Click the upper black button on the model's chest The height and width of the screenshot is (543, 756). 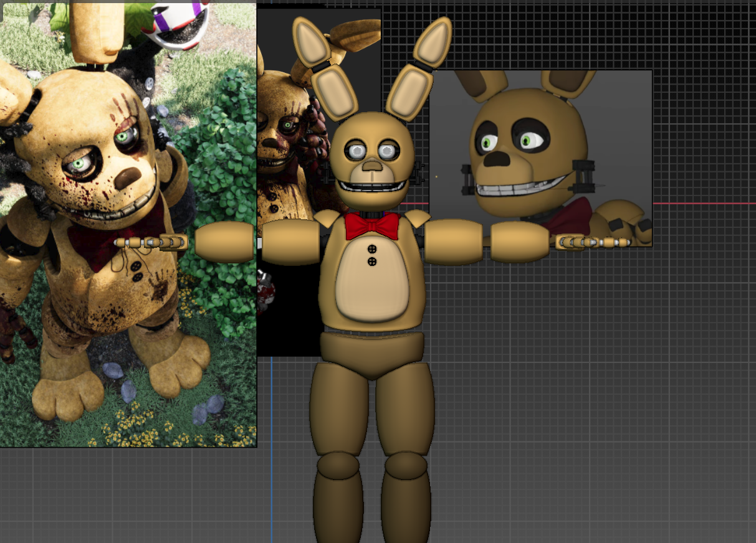(x=372, y=249)
